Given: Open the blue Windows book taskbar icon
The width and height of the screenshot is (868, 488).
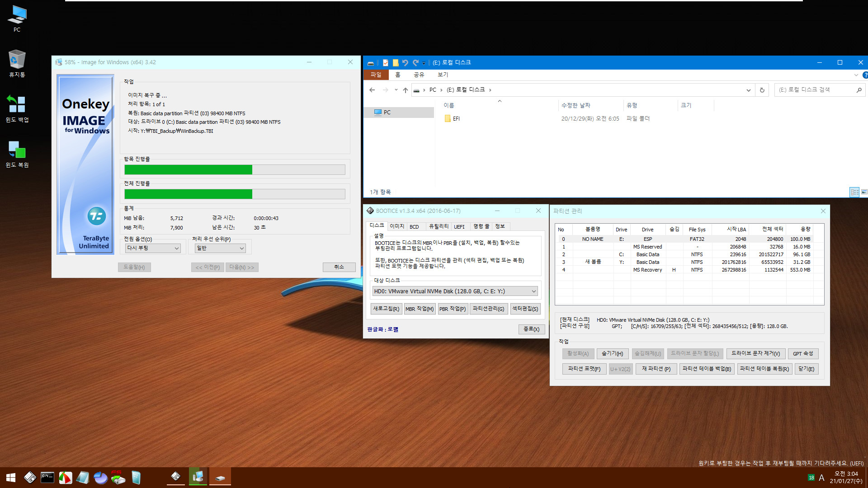Looking at the screenshot, I should pyautogui.click(x=136, y=478).
